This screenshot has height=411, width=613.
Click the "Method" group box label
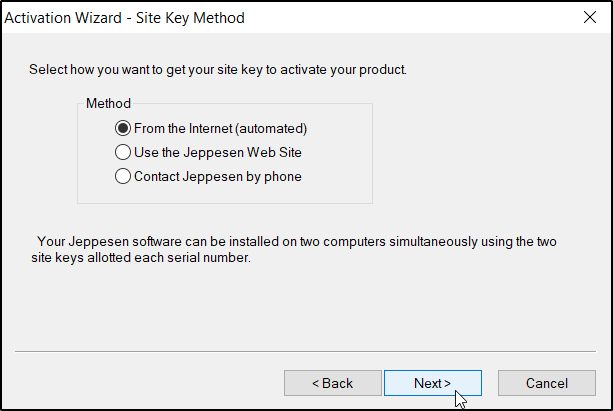(108, 104)
